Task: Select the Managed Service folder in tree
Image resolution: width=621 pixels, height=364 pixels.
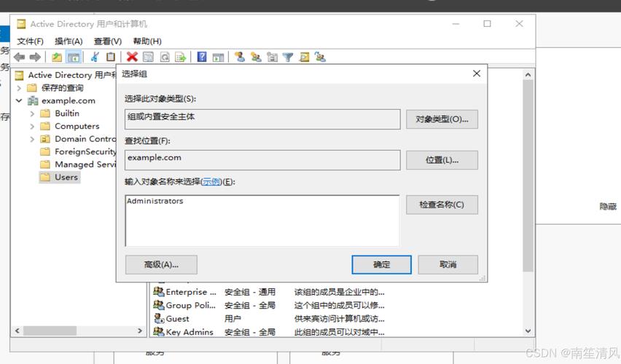Action: pyautogui.click(x=78, y=165)
